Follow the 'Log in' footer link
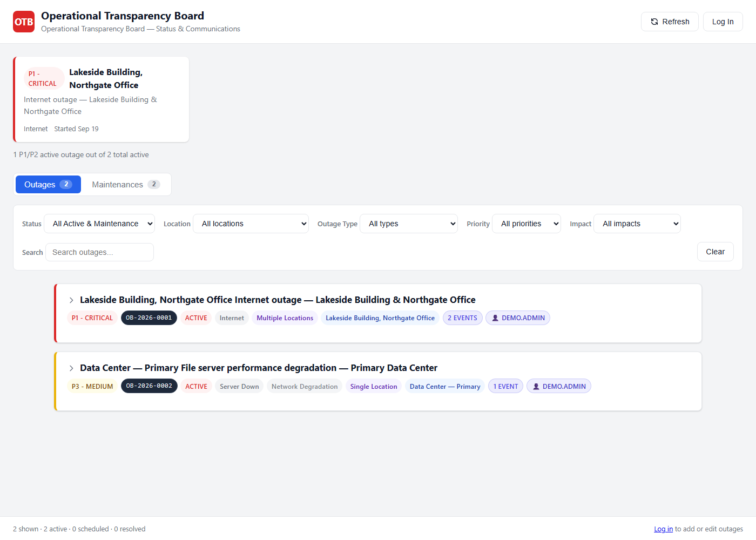The height and width of the screenshot is (540, 756). point(663,529)
